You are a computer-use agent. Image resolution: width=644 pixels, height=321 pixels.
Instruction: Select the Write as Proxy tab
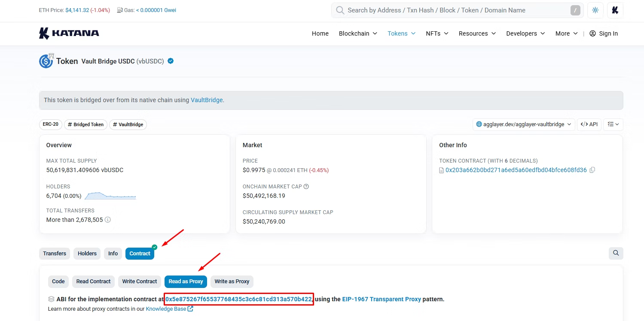click(x=232, y=282)
